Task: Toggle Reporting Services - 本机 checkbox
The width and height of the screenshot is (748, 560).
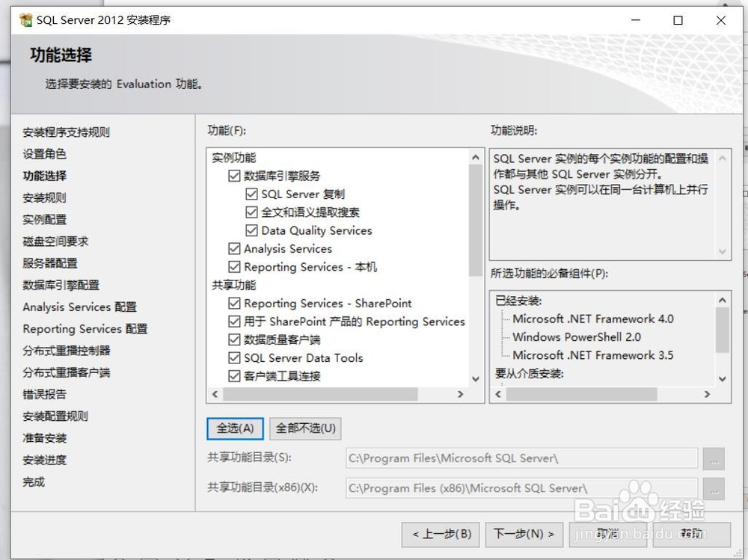Action: click(x=234, y=267)
